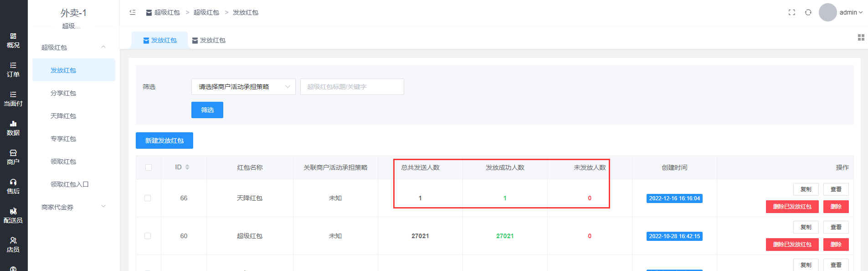Open admin user dropdown menu

point(851,12)
